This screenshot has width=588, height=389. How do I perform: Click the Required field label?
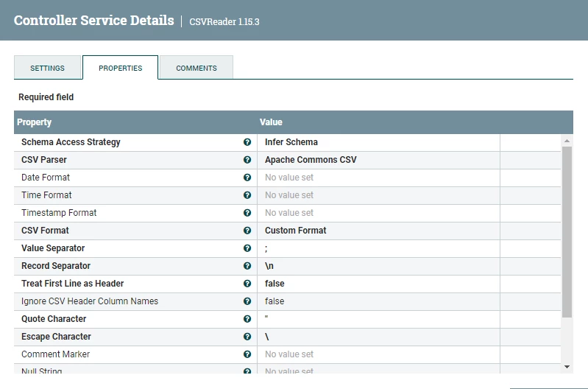pyautogui.click(x=46, y=97)
